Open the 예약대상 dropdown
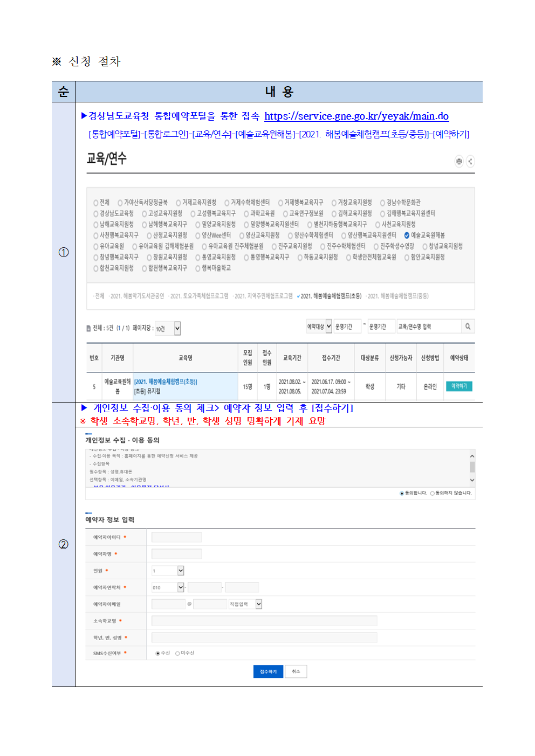Image resolution: width=535 pixels, height=756 pixels. pos(319,327)
